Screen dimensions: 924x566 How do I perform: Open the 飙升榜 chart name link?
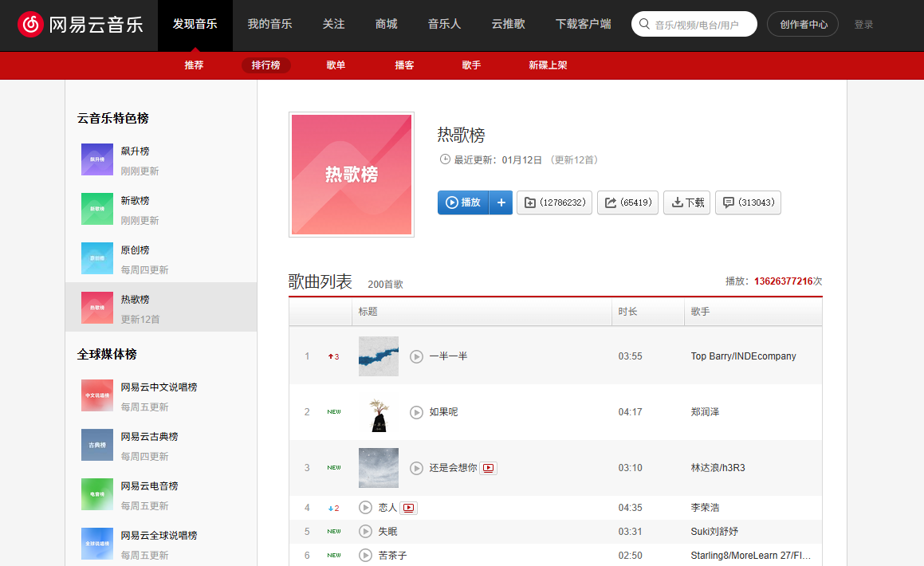135,151
